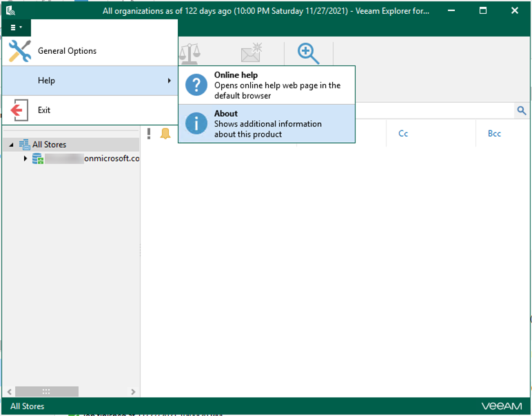This screenshot has height=416, width=532.
Task: Close the Veeam Explorer window
Action: [x=515, y=10]
